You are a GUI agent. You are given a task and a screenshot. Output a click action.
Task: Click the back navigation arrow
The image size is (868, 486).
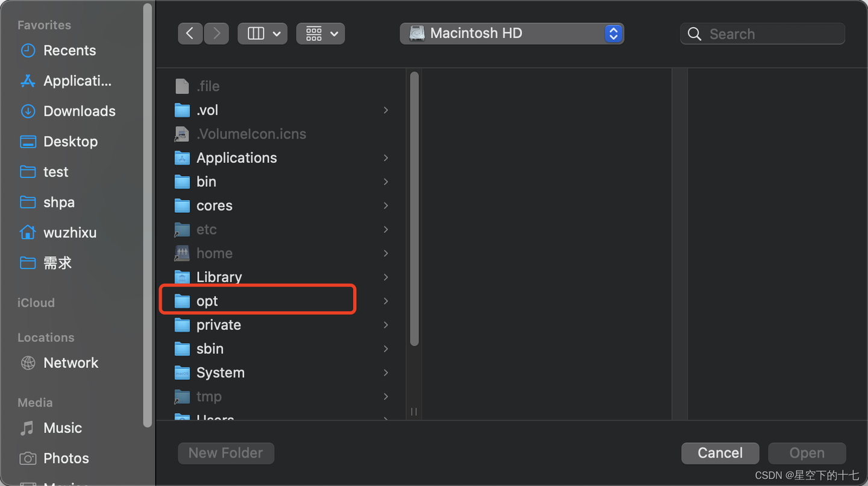click(x=190, y=34)
